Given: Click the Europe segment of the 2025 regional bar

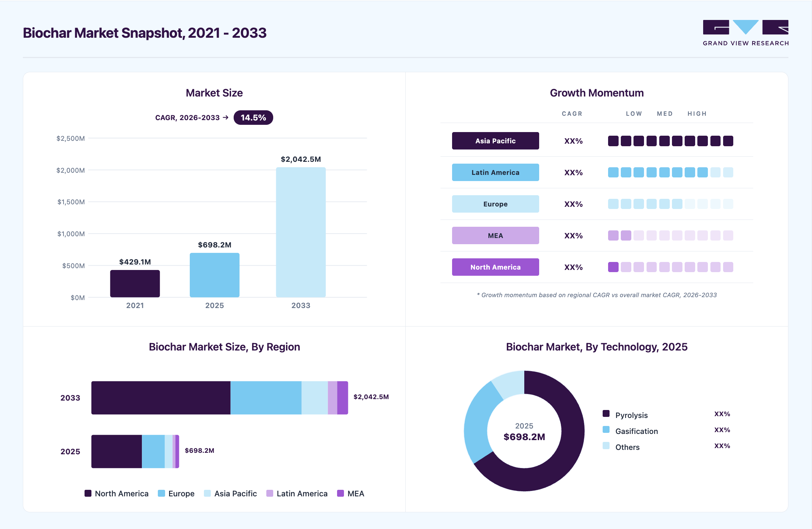Looking at the screenshot, I should click(153, 451).
